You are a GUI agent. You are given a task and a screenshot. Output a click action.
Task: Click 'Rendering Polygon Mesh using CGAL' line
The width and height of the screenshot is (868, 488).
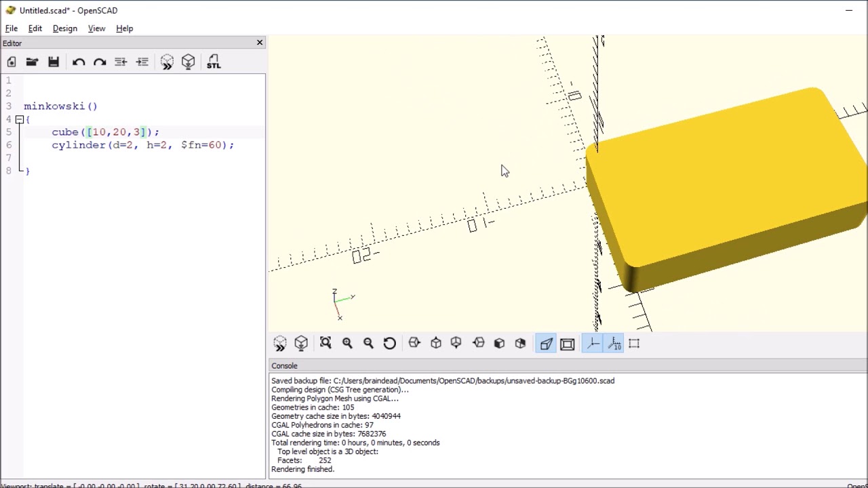point(335,399)
